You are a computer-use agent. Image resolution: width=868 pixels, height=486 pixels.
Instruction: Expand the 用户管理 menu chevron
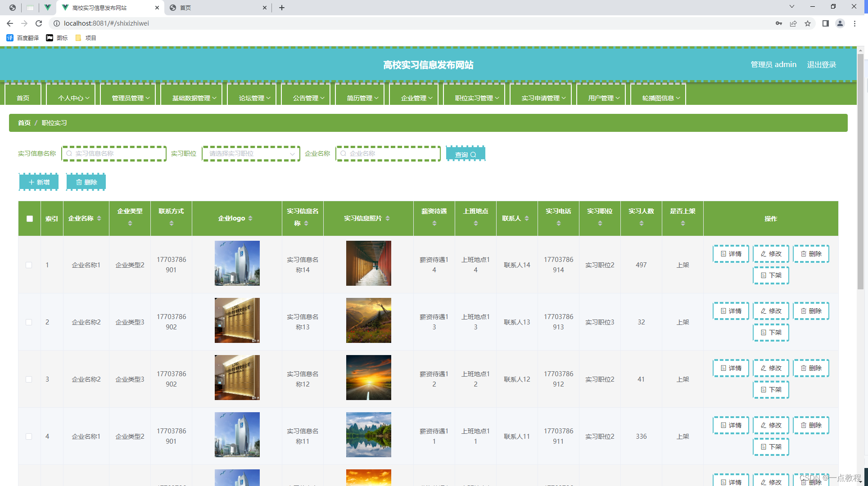(x=618, y=98)
